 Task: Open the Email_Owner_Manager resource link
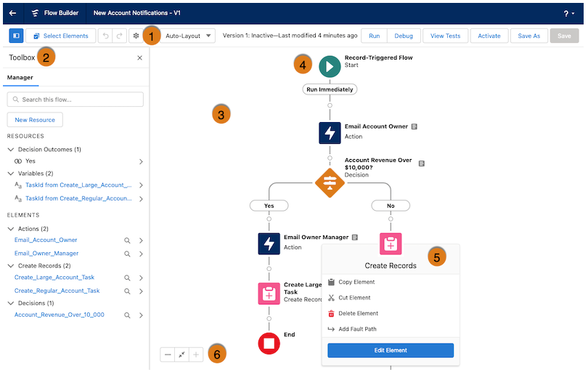click(x=46, y=254)
